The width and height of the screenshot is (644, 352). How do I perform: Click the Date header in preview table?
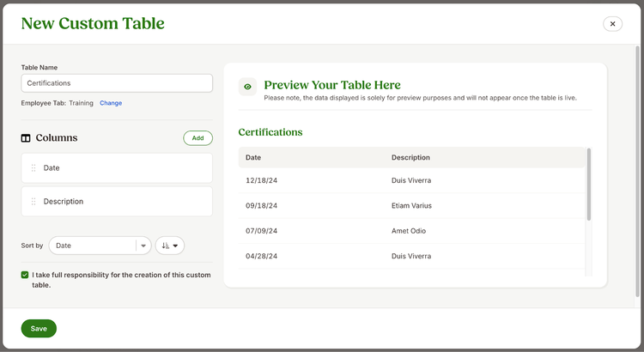(253, 157)
